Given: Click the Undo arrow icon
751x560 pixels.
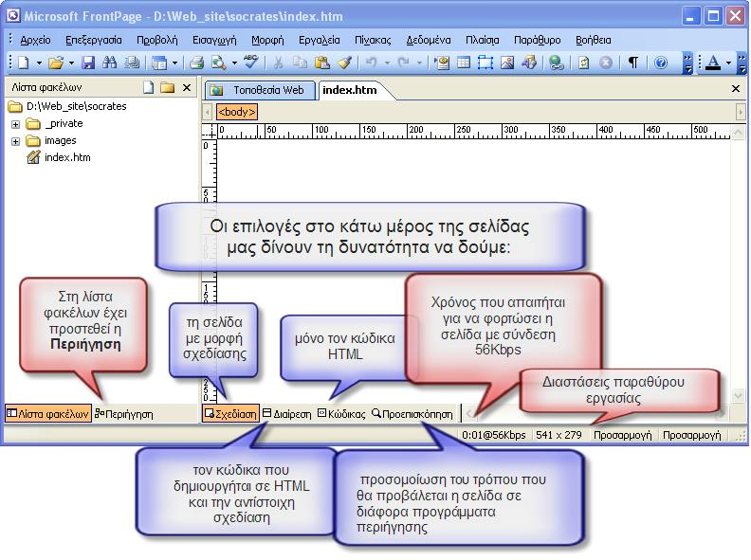Looking at the screenshot, I should coord(371,63).
